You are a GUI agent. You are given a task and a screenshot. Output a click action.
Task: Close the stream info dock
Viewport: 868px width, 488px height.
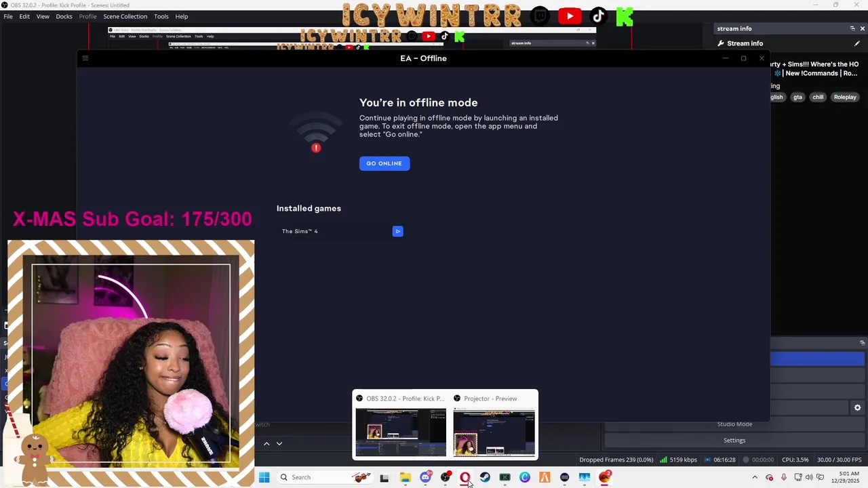862,28
